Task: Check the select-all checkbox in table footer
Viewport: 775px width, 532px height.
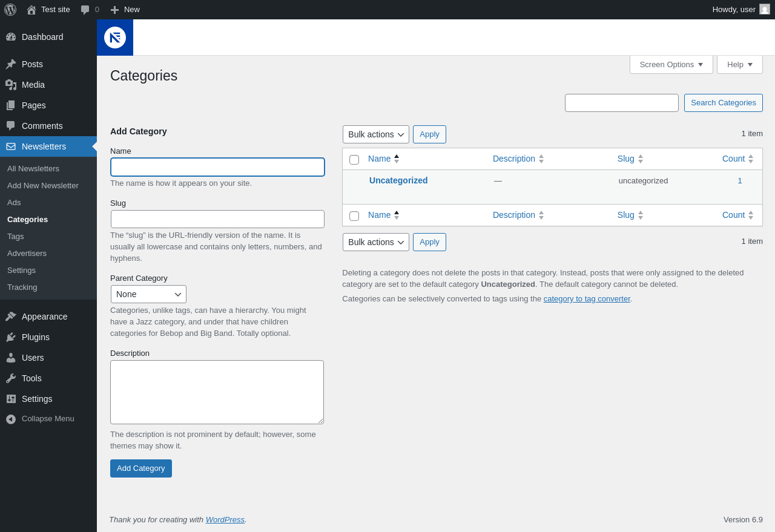Action: [x=354, y=216]
